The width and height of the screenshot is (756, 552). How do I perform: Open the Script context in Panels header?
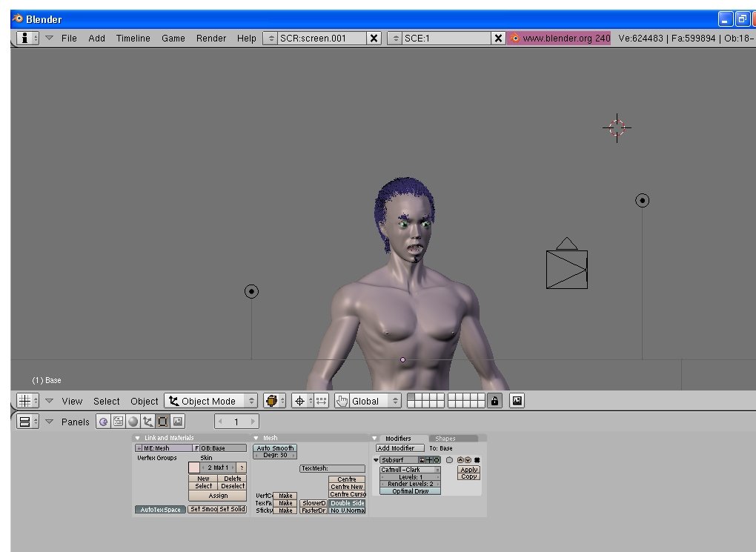(118, 422)
